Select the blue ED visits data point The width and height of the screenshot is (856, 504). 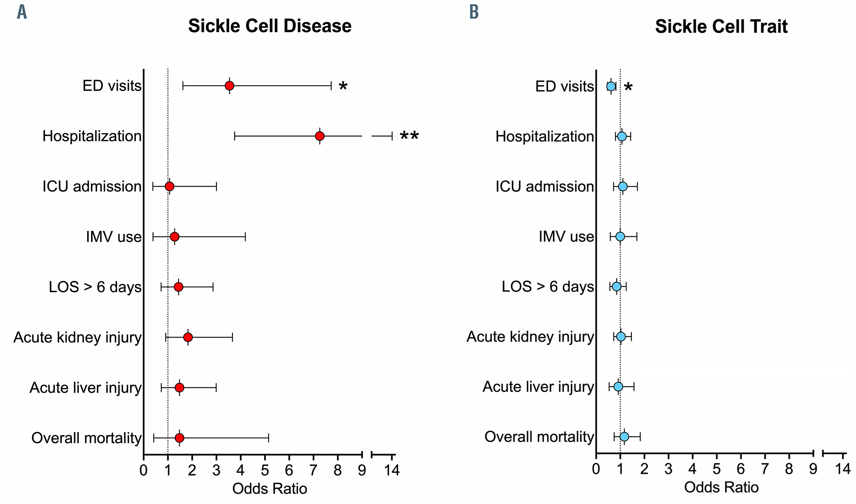[x=611, y=86]
